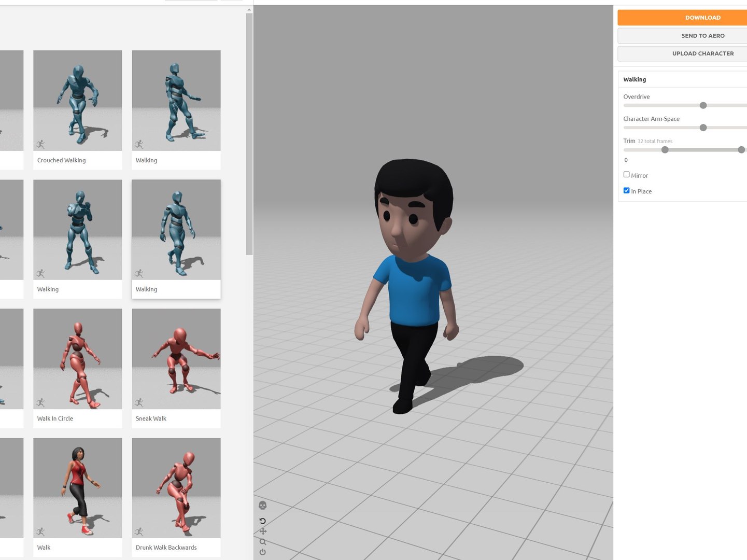Click the power-shaped reset camera icon
Screen dimensions: 747x560
pyautogui.click(x=263, y=552)
